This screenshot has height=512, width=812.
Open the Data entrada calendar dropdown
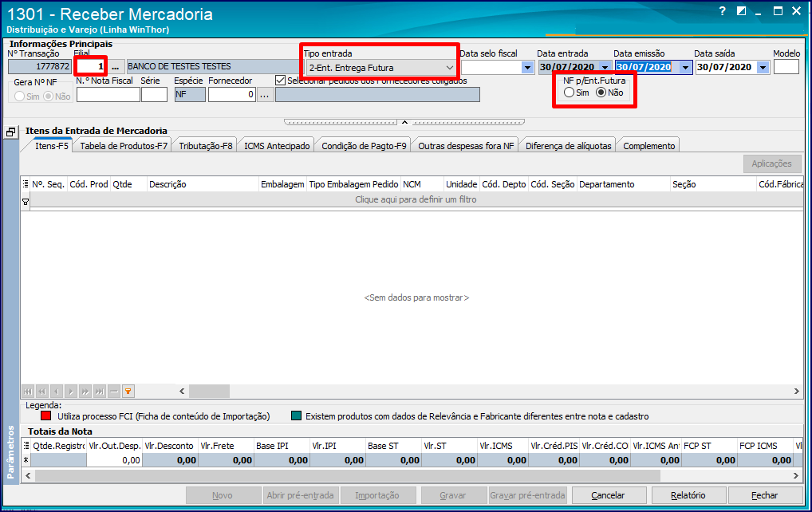[605, 67]
